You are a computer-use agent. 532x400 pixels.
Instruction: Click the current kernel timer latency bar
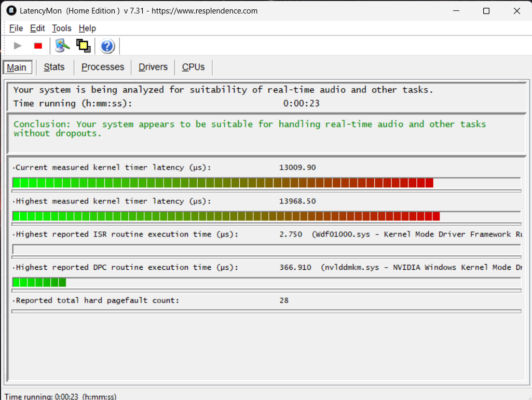266,183
